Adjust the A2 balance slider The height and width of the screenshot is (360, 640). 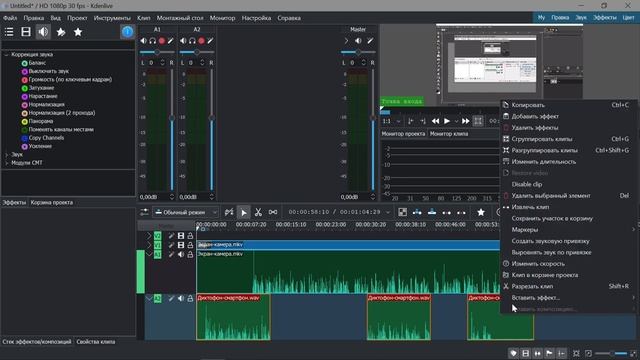click(196, 52)
